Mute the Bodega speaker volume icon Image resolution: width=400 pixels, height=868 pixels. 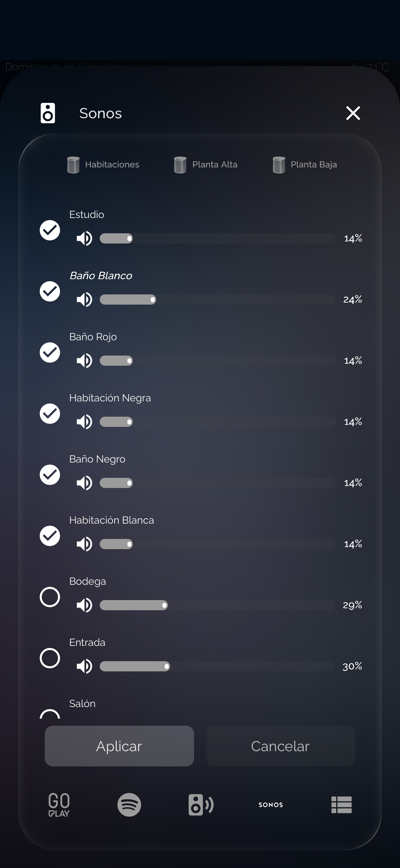point(84,605)
